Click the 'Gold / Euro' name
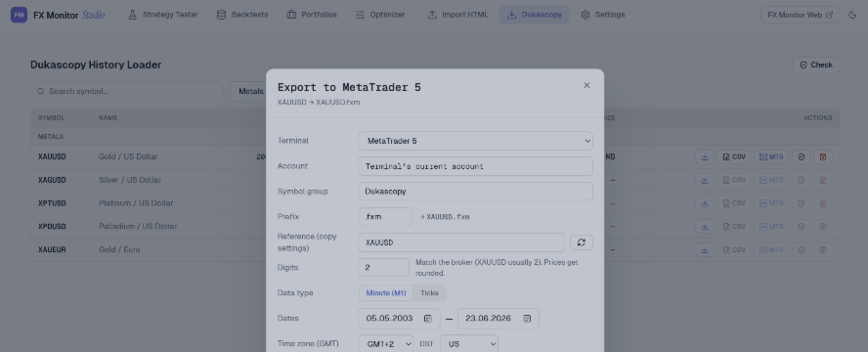868x352 pixels. (119, 249)
